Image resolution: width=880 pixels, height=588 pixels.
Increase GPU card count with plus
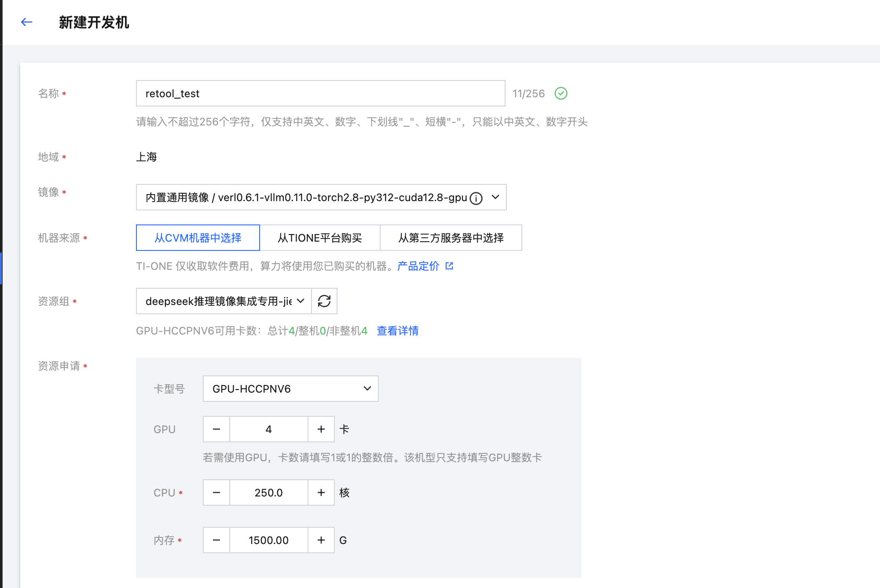click(x=321, y=429)
